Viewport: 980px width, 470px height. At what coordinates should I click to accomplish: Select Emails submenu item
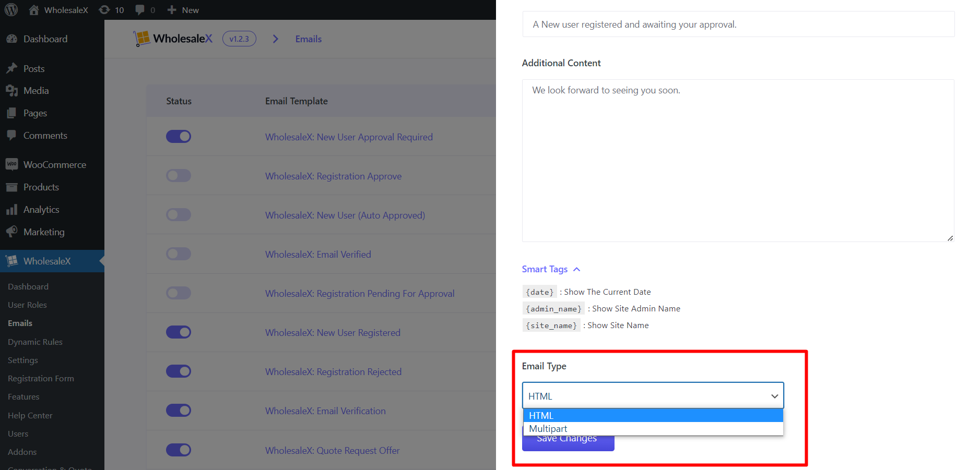pos(20,323)
